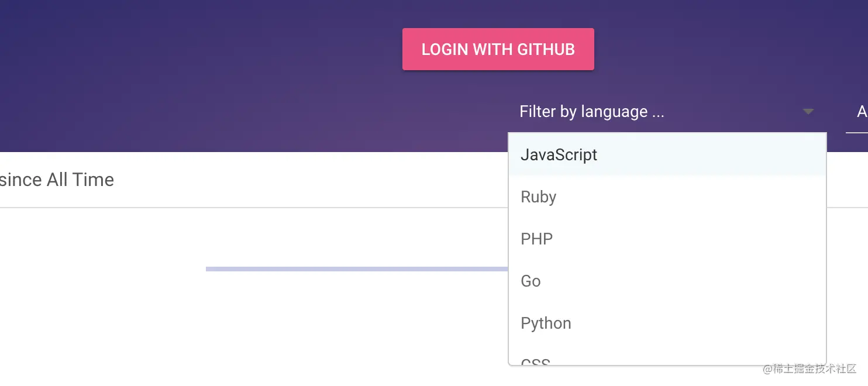The width and height of the screenshot is (868, 386).
Task: Click the LOGIN WITH GITHUB button
Action: click(498, 49)
